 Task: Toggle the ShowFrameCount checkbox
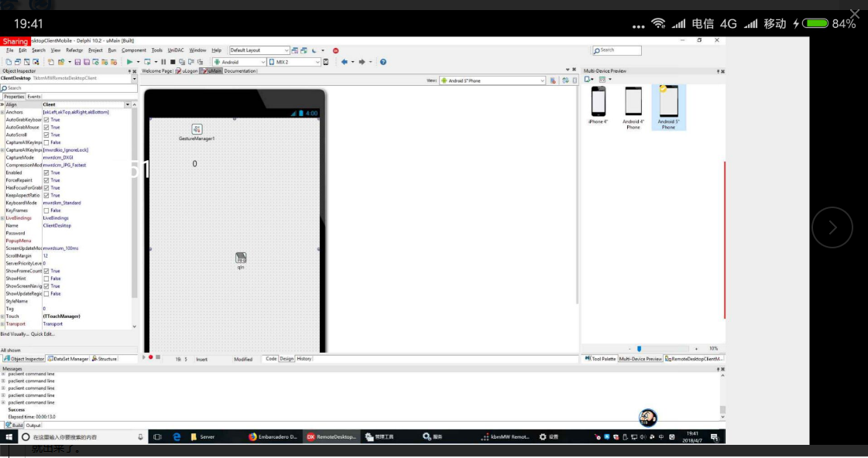(46, 271)
